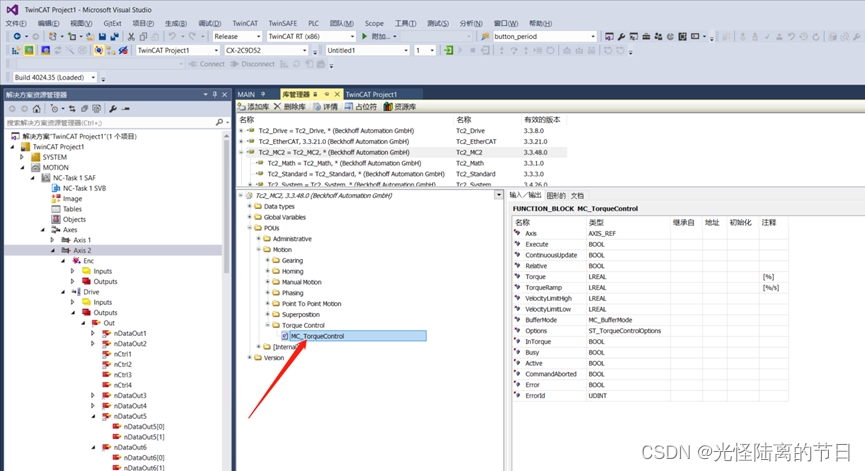Click the Activate Configuration icon in TwinCAT toolbar
This screenshot has height=471, width=865.
point(15,50)
